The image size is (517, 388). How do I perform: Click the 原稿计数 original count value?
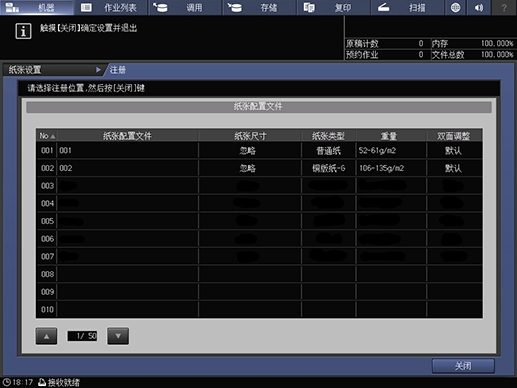[x=421, y=43]
